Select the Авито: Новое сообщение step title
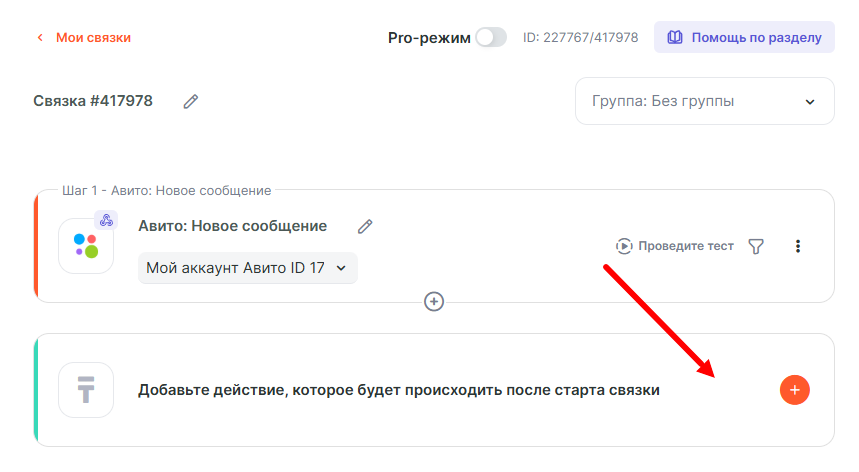859x472 pixels. click(x=232, y=226)
